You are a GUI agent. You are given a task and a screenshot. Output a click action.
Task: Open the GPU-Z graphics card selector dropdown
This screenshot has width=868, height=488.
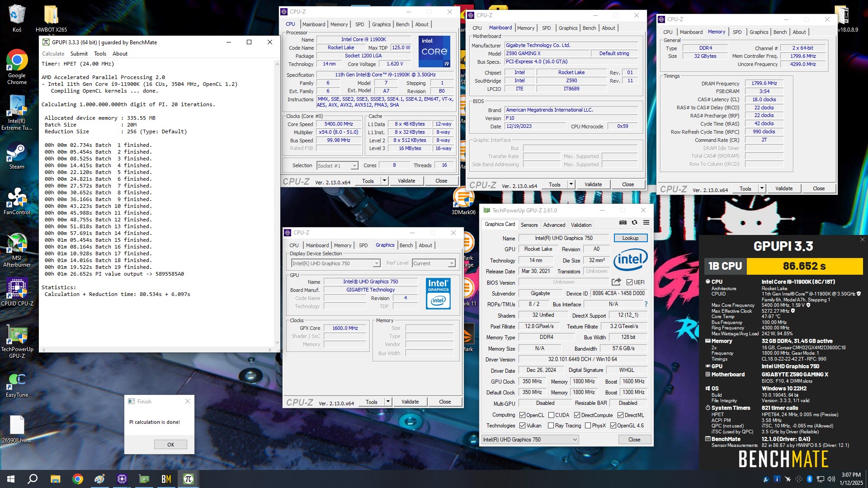[530, 440]
